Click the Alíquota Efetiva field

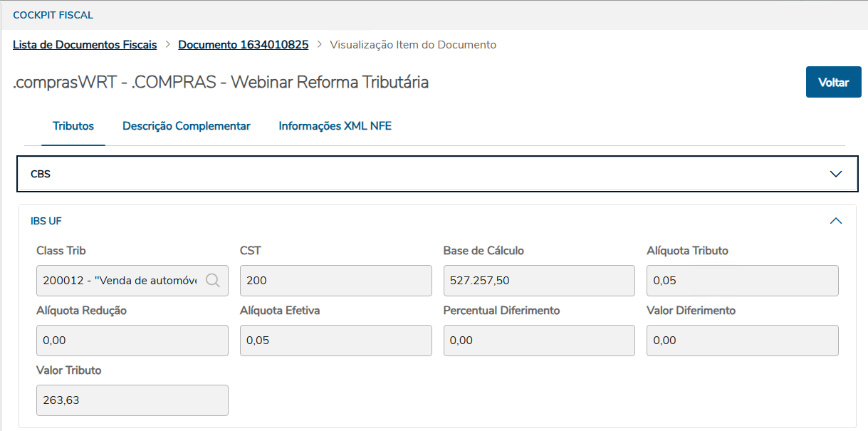[336, 341]
